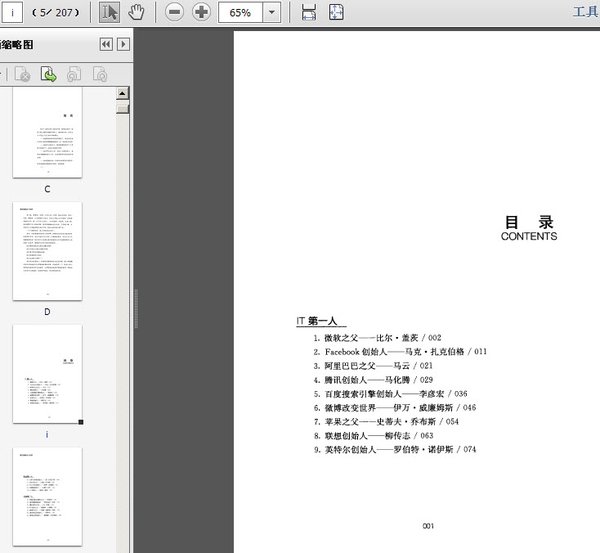The width and height of the screenshot is (600, 553).
Task: Click the thumbnail panel scroll up arrow
Action: click(x=123, y=94)
